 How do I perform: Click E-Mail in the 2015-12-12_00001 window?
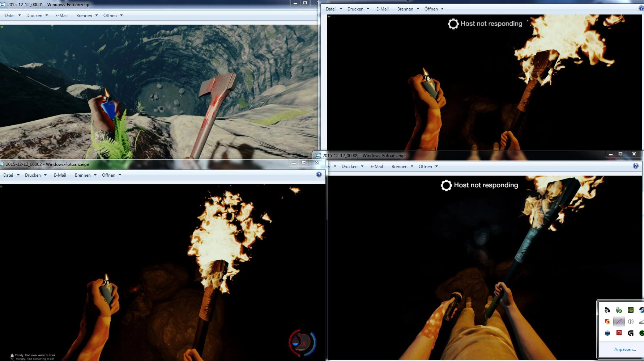click(61, 16)
